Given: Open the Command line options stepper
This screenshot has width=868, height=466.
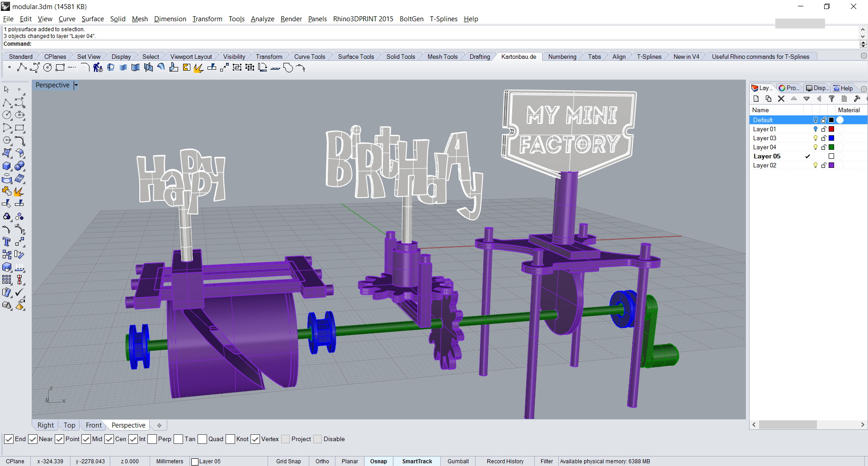Looking at the screenshot, I should (863, 44).
